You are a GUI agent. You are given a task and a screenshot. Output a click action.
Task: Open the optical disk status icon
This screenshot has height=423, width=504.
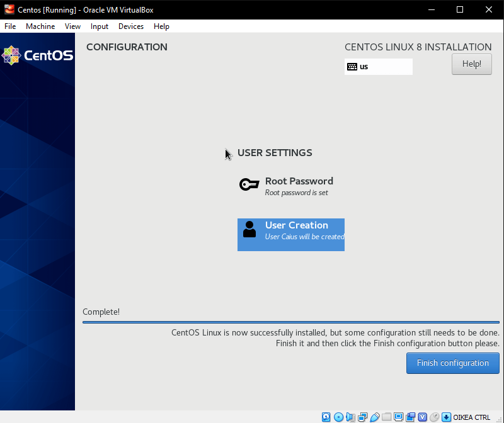[x=338, y=417]
